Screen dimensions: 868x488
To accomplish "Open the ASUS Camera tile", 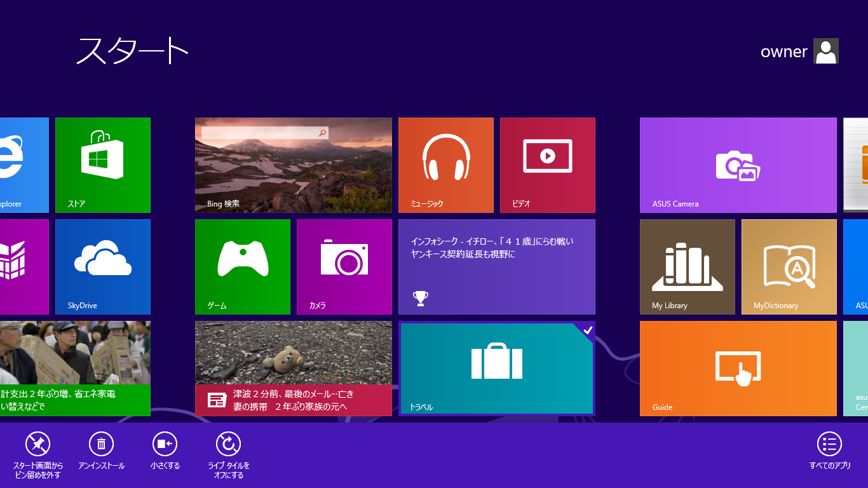I will [x=738, y=165].
